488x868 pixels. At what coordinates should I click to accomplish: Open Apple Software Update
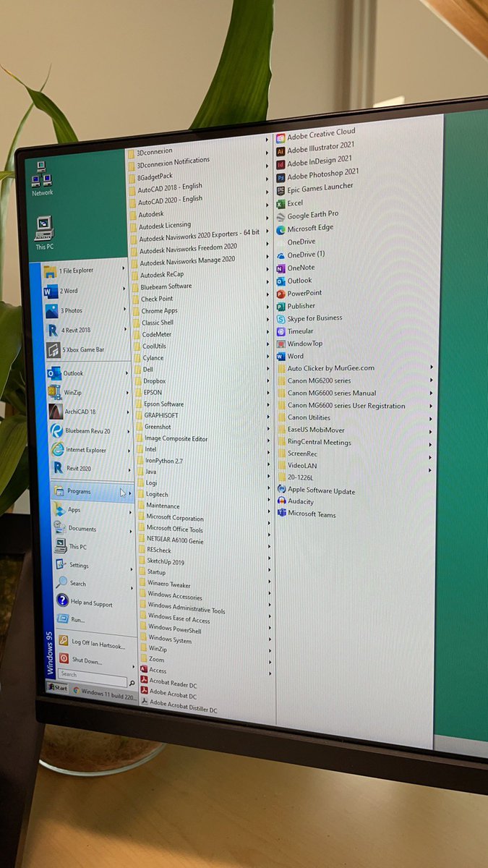316,490
